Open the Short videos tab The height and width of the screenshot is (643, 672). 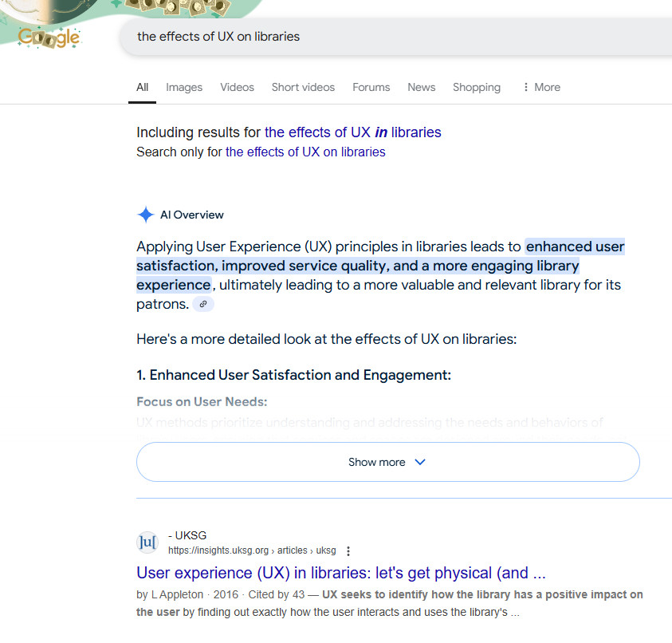tap(303, 87)
